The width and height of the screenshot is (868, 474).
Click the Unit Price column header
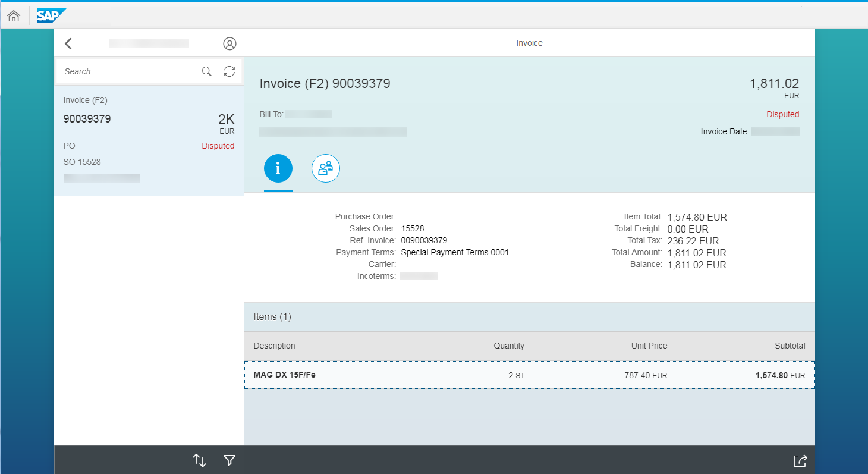649,346
